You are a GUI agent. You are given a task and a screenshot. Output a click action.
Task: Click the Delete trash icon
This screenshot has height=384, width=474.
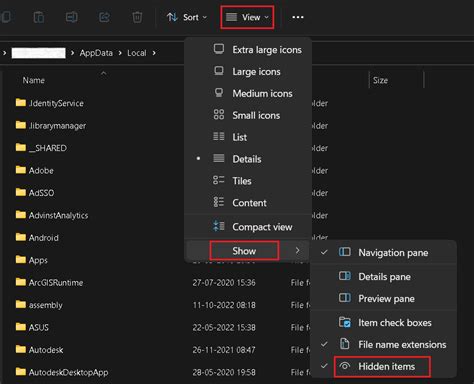137,17
